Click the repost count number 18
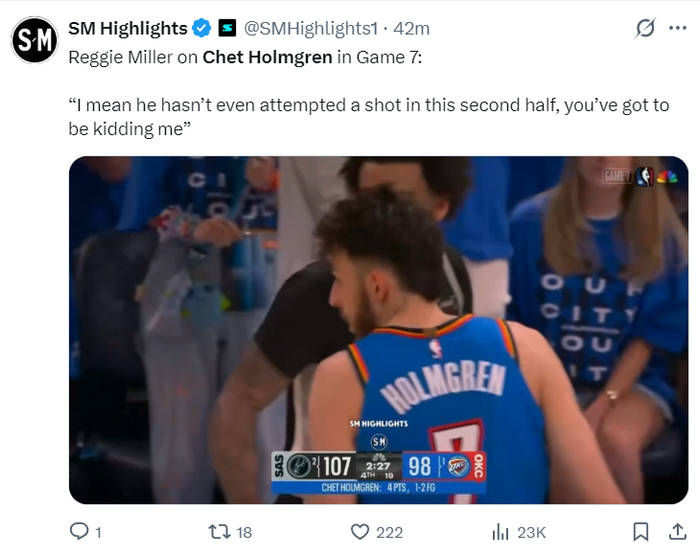Screen dimensions: 700x555 [244, 532]
